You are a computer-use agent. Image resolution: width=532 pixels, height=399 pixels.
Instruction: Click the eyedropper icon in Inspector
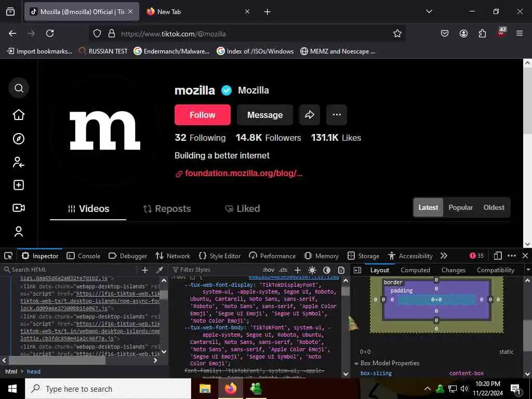159,270
